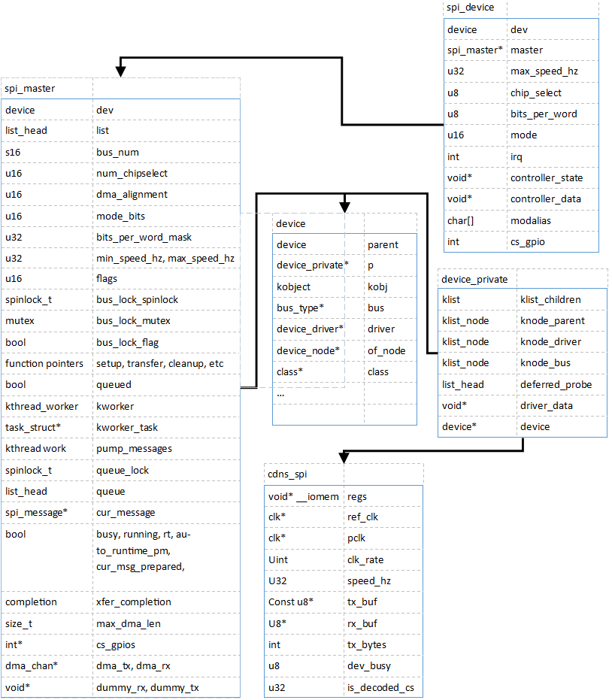Select the klist_children field

pyautogui.click(x=550, y=299)
